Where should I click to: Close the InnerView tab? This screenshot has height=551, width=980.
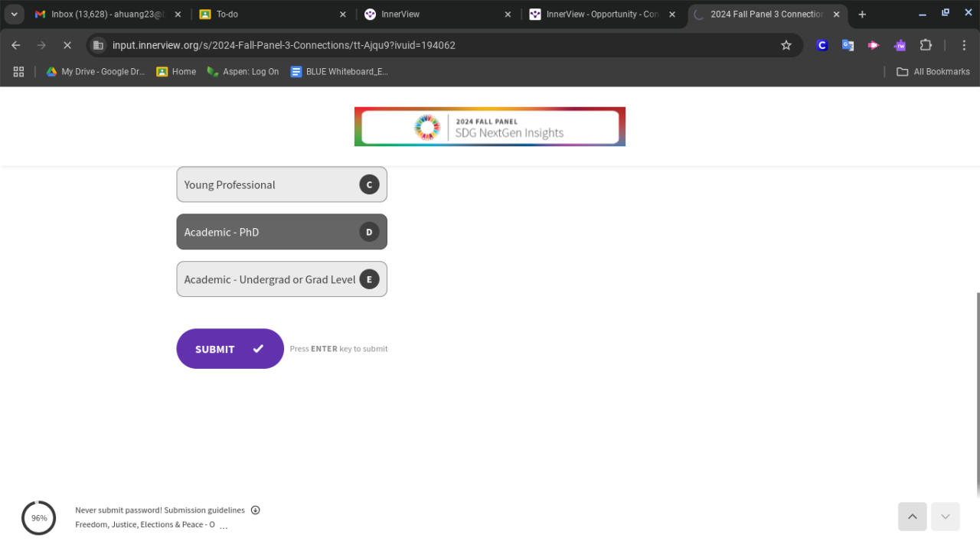(x=508, y=15)
